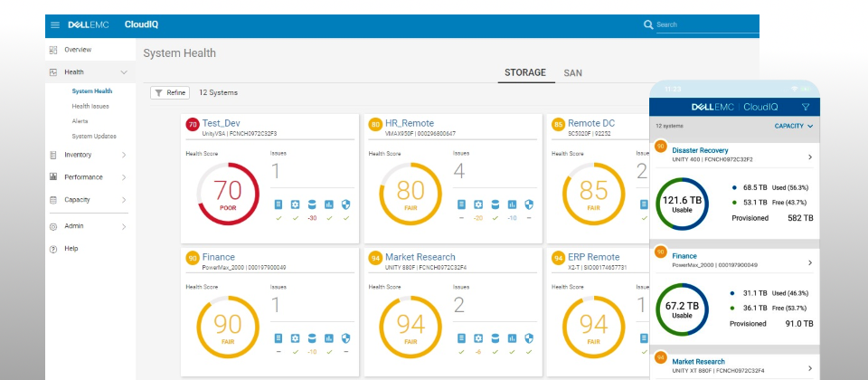Click the 80 FAIR health score ring
The image size is (868, 380).
pyautogui.click(x=410, y=194)
